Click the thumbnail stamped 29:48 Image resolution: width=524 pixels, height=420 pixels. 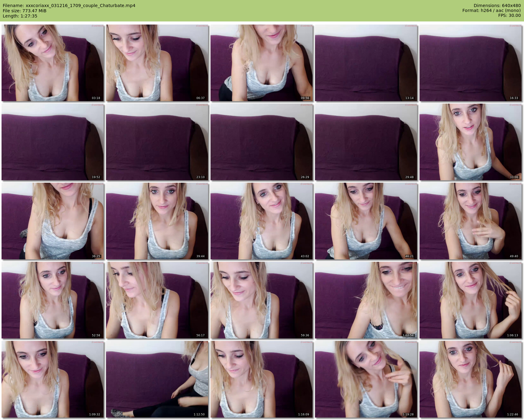click(366, 142)
